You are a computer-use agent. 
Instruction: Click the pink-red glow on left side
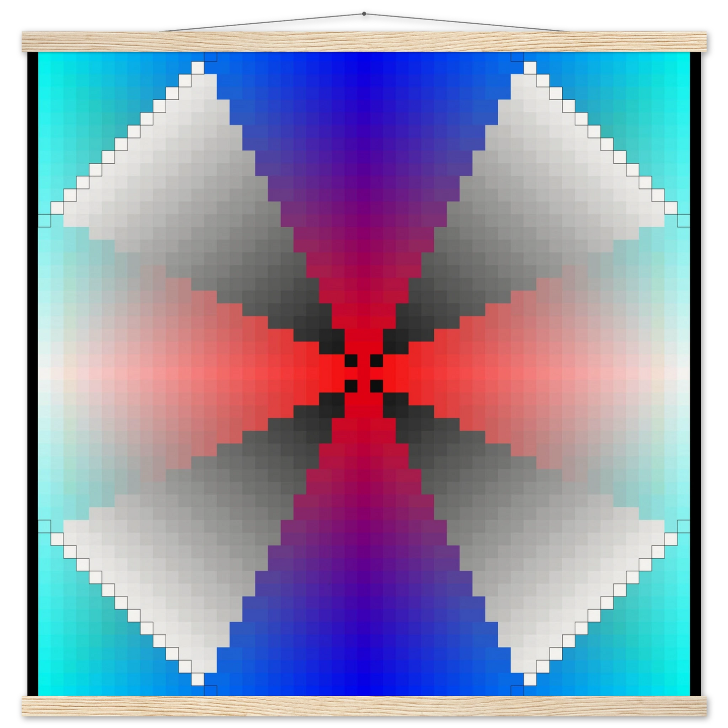(x=151, y=373)
